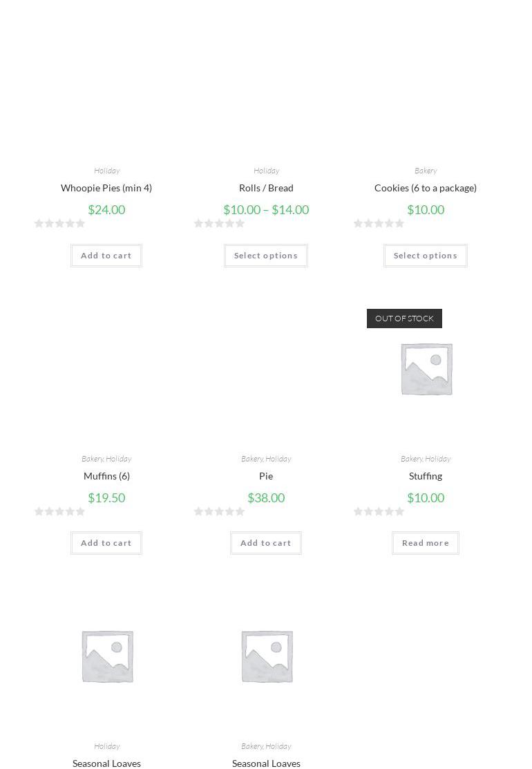
Task: Click the star rating under Muffins
Action: 60,511
